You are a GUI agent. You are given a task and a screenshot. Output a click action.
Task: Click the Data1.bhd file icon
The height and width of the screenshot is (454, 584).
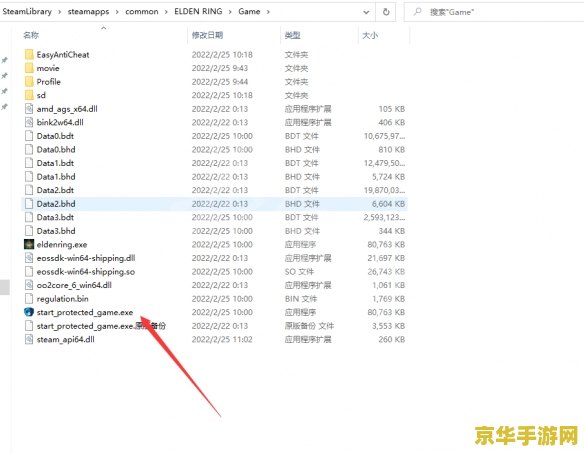point(29,177)
